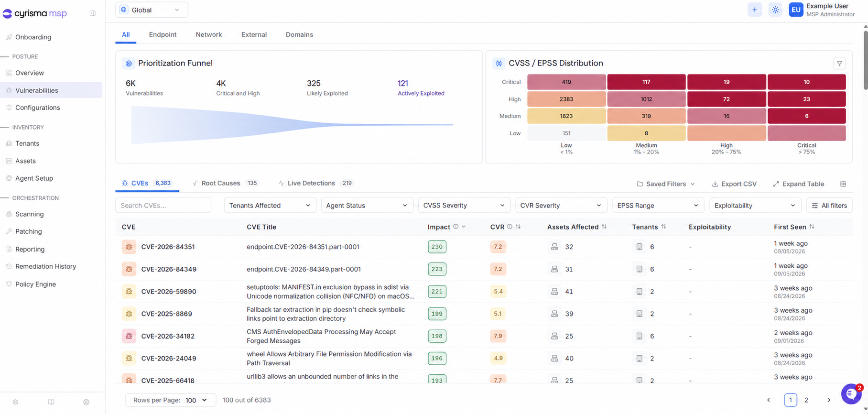
Task: Click the support icon in sidebar footer
Action: coord(86,402)
